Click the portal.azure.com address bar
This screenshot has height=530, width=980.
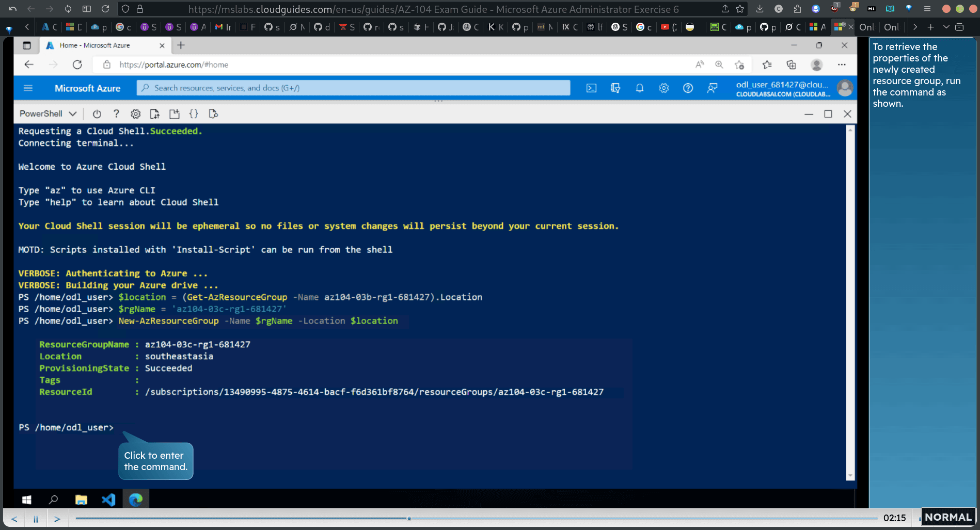[392, 65]
